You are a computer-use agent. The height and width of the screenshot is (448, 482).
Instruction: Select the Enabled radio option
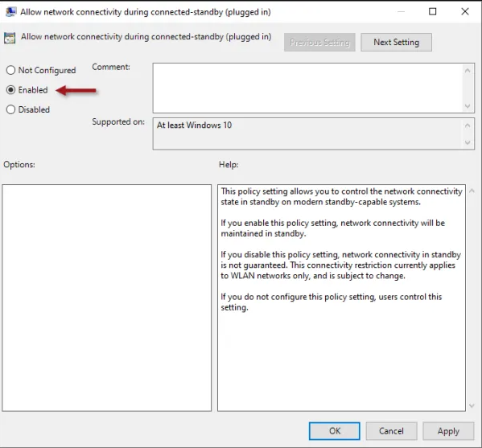coord(10,90)
